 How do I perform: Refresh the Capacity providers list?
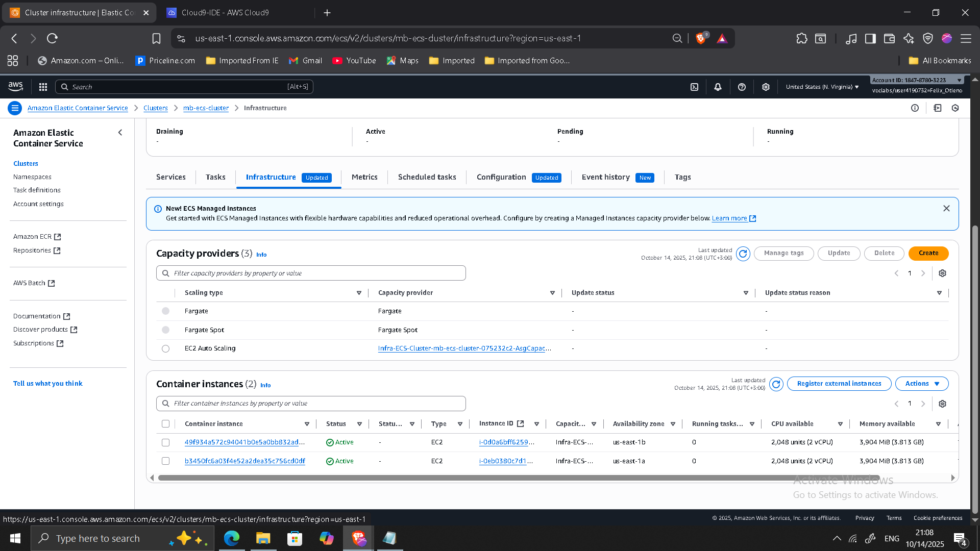pyautogui.click(x=743, y=254)
